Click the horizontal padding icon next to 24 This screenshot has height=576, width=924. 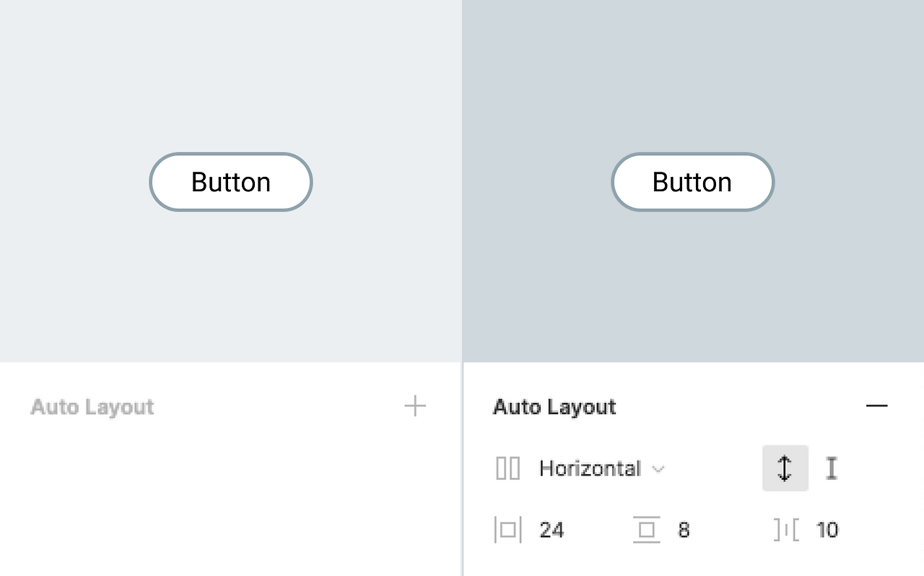click(507, 530)
